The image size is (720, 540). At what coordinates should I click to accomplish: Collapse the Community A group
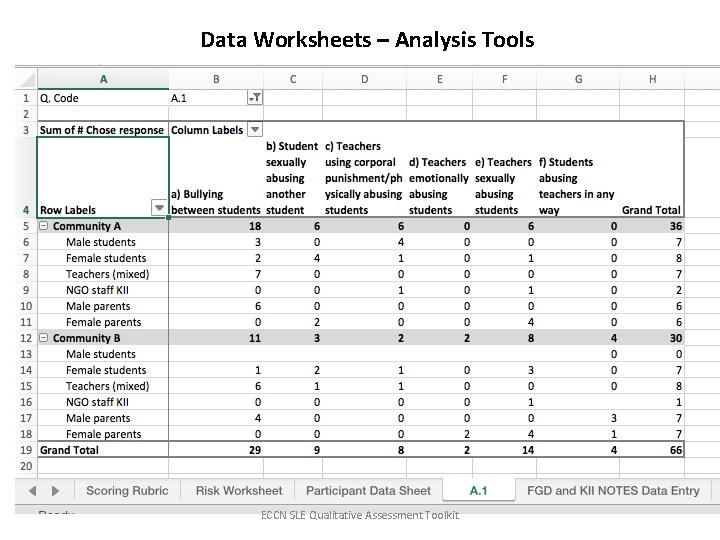[x=44, y=226]
